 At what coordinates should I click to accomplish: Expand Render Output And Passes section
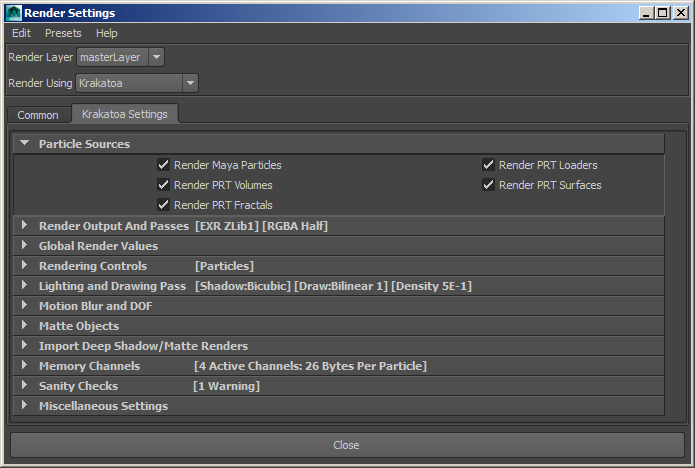pyautogui.click(x=24, y=225)
